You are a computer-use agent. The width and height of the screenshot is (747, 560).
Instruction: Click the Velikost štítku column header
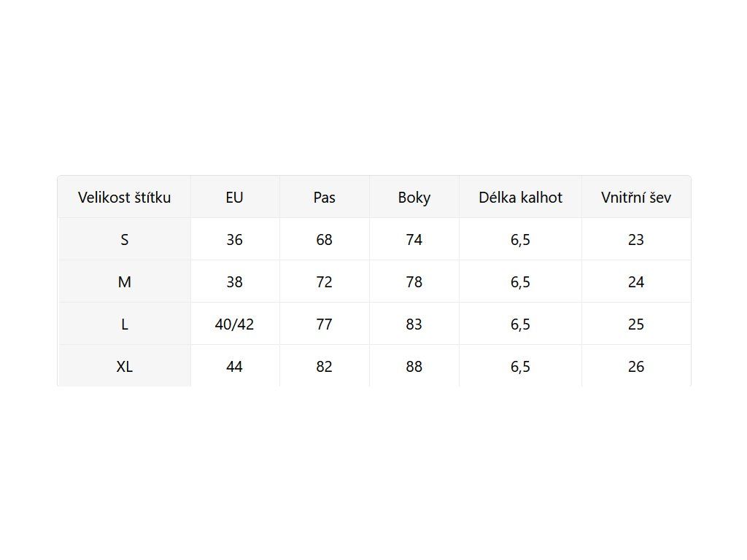pos(124,197)
